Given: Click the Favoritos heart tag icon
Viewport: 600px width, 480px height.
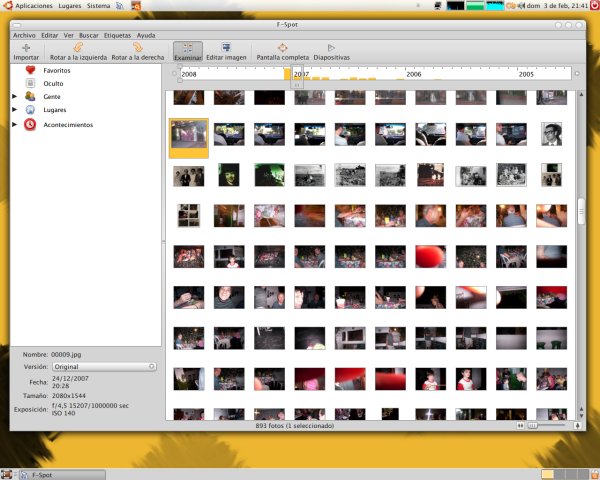Looking at the screenshot, I should pyautogui.click(x=30, y=70).
